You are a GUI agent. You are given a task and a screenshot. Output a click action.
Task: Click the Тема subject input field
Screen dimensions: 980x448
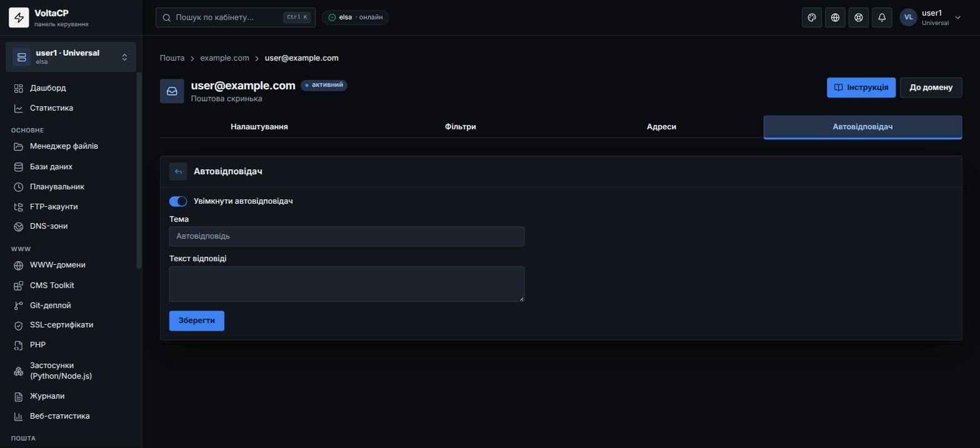click(x=347, y=236)
